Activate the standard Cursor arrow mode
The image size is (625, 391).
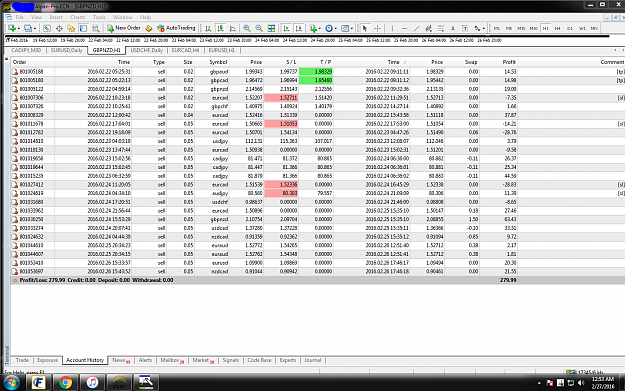point(364,28)
